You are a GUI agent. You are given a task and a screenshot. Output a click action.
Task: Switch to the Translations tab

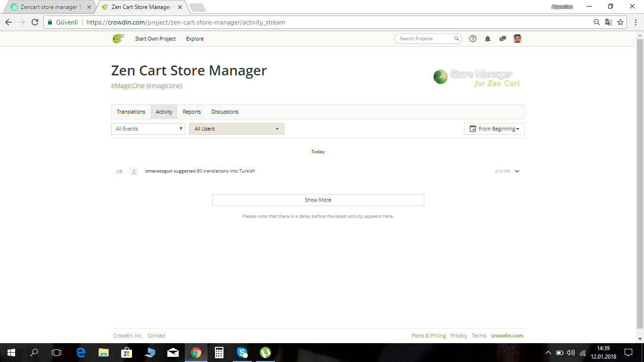(x=131, y=112)
